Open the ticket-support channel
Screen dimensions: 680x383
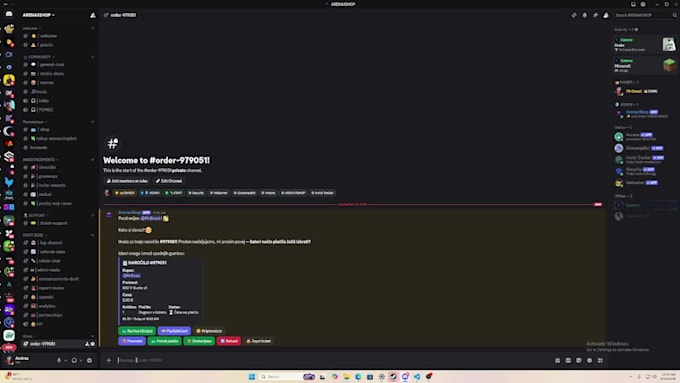tap(59, 223)
